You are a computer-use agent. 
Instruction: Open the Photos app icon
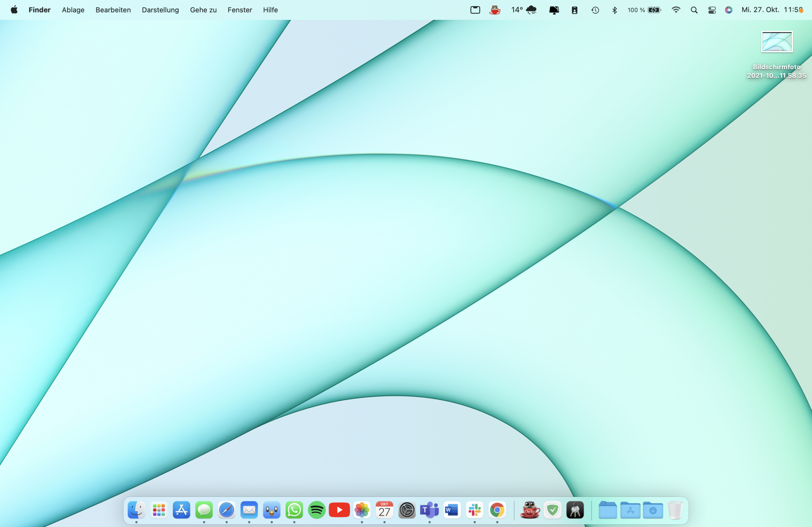coord(362,510)
